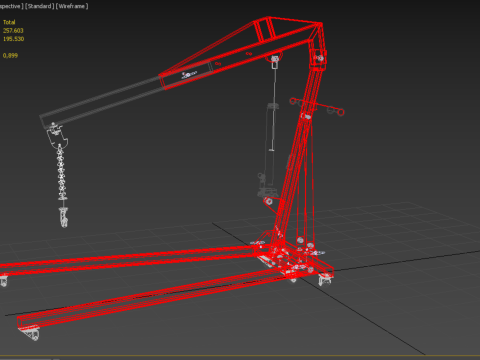Click the statistics value "0,899"
Screen dimensions: 480x360
pyautogui.click(x=10, y=55)
